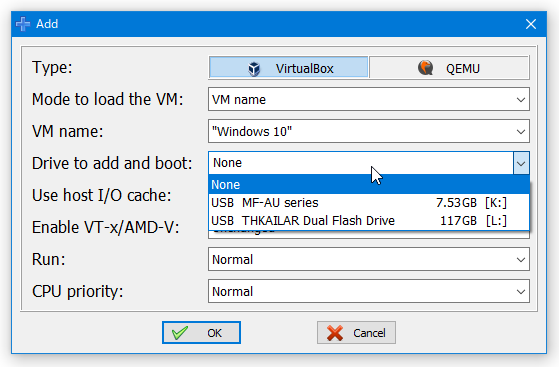Open the CPU priority dropdown
This screenshot has width=559, height=367.
point(369,291)
